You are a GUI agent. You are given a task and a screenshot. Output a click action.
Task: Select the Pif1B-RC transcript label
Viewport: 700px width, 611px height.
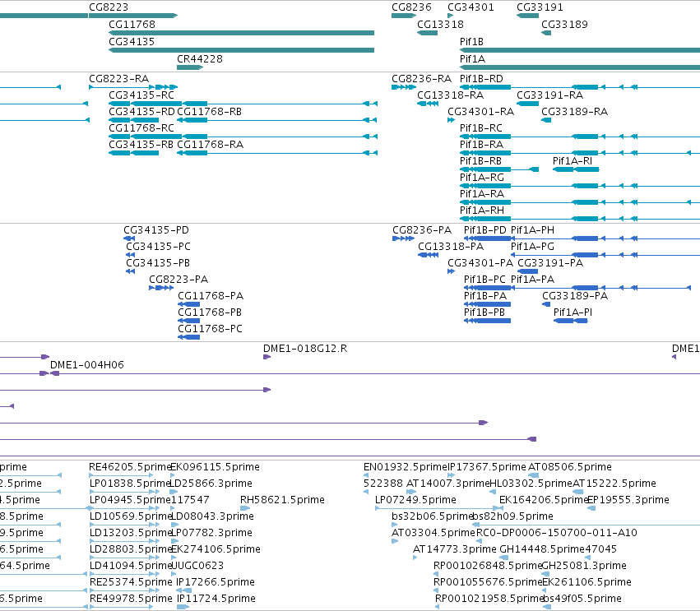pyautogui.click(x=481, y=128)
